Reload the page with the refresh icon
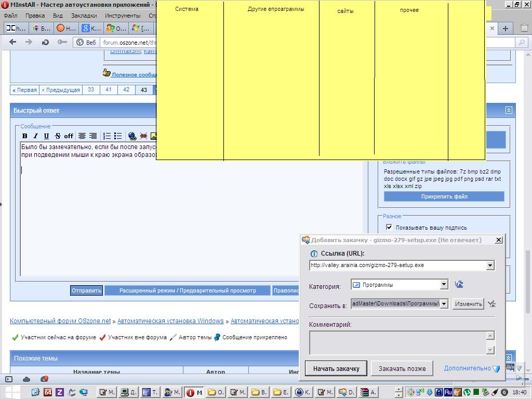 [x=45, y=42]
